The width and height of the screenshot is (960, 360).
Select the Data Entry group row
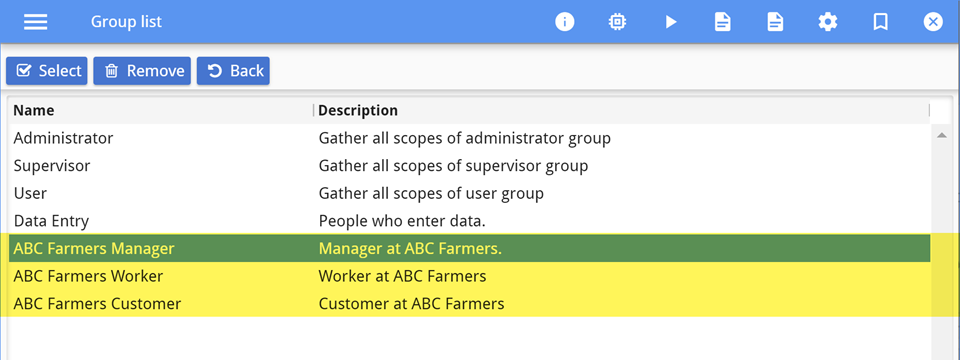(x=470, y=221)
